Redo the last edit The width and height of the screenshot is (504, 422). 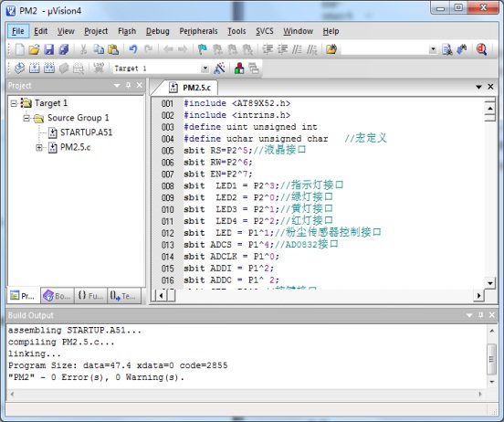(x=148, y=49)
